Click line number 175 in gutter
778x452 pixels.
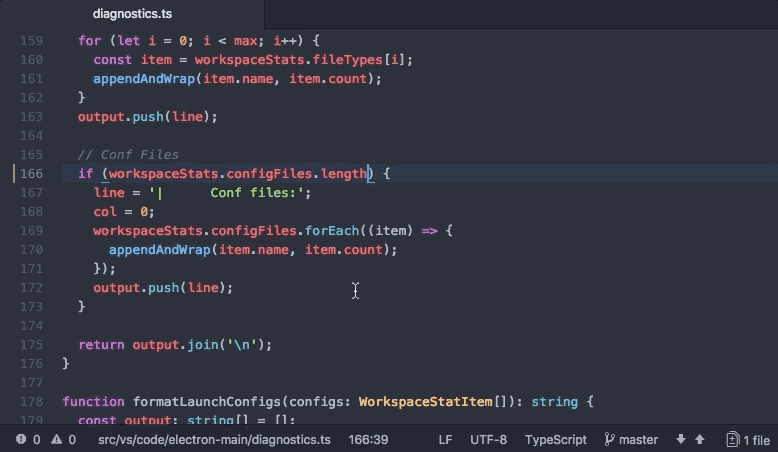(x=31, y=345)
